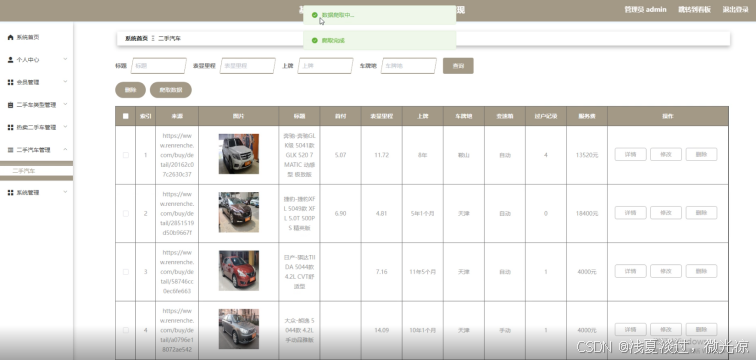
Task: Open the dark red car thumbnail in row 2
Action: point(239,212)
